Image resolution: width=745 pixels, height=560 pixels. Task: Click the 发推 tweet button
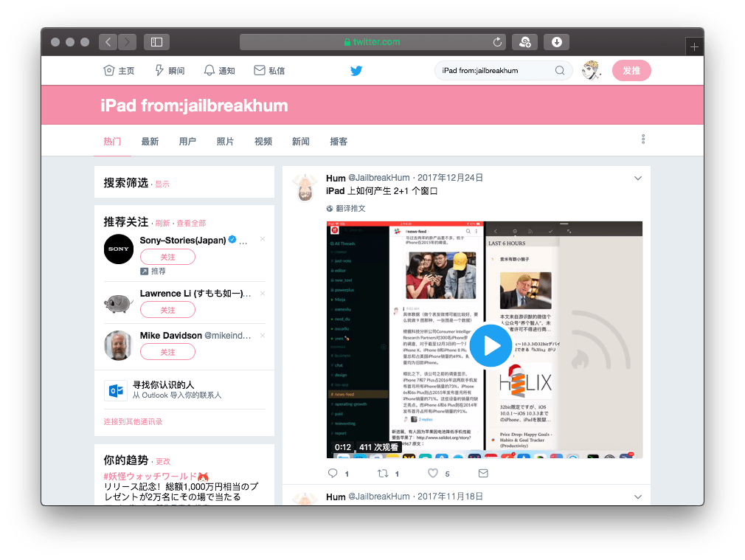tap(631, 71)
